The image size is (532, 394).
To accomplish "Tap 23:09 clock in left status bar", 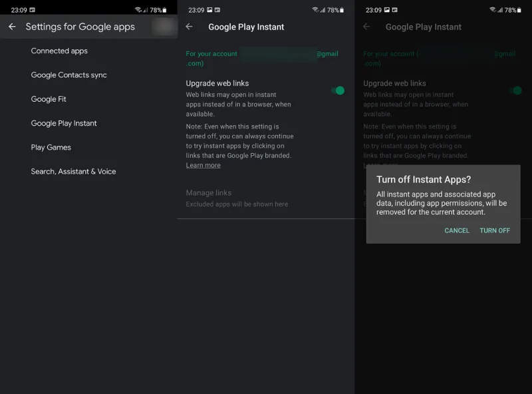I will [x=19, y=10].
